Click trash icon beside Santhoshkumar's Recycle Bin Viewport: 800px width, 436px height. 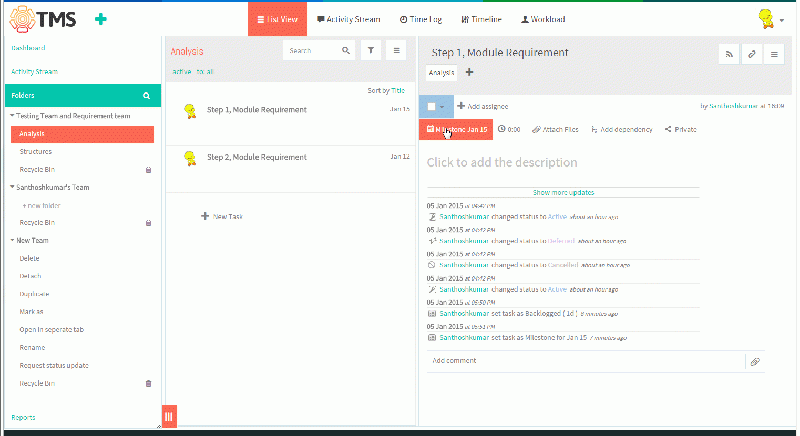point(148,223)
